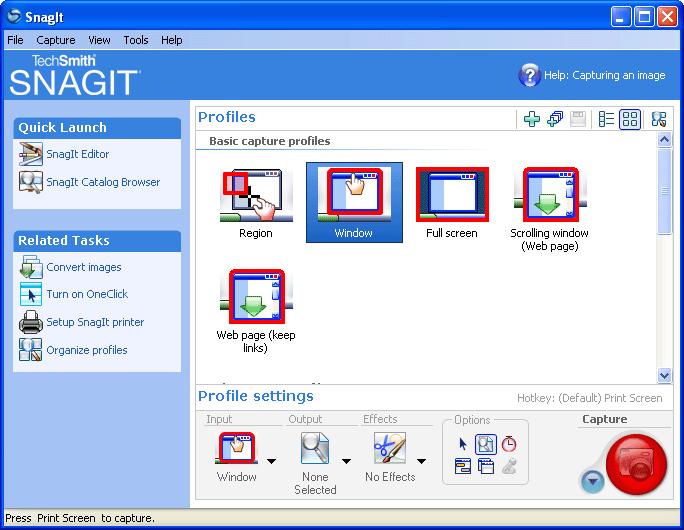Open the Help menu

[171, 40]
